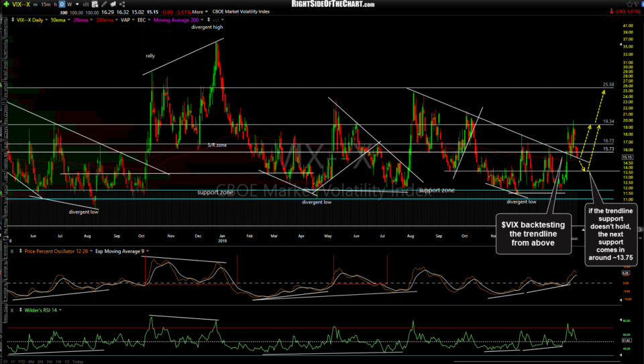Open the Exp Moving Average 9 dropdown
This screenshot has width=644, height=364.
[148, 251]
